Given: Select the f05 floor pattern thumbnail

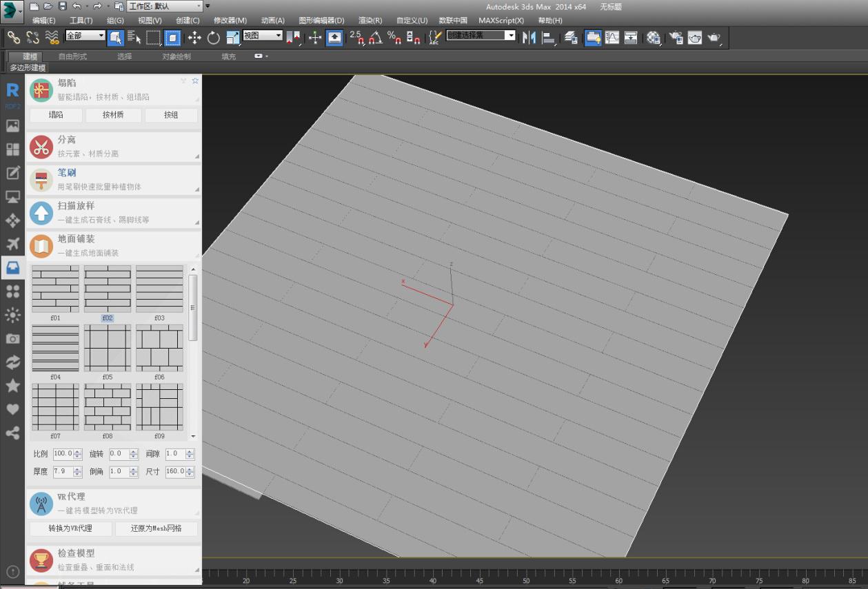Looking at the screenshot, I should pos(108,348).
